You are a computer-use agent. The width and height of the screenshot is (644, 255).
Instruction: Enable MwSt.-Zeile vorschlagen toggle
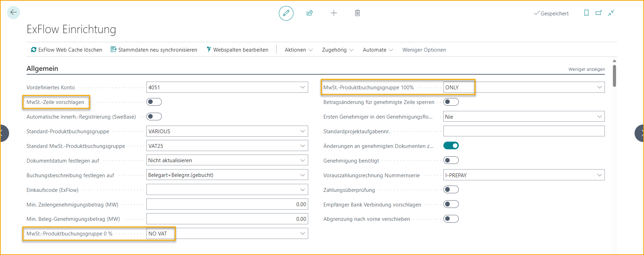click(154, 102)
